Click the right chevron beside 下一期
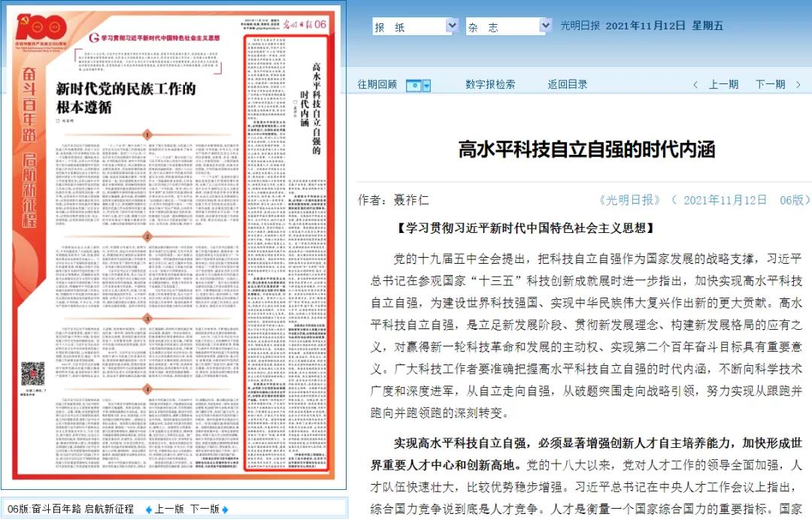This screenshot has width=812, height=520. coord(798,85)
